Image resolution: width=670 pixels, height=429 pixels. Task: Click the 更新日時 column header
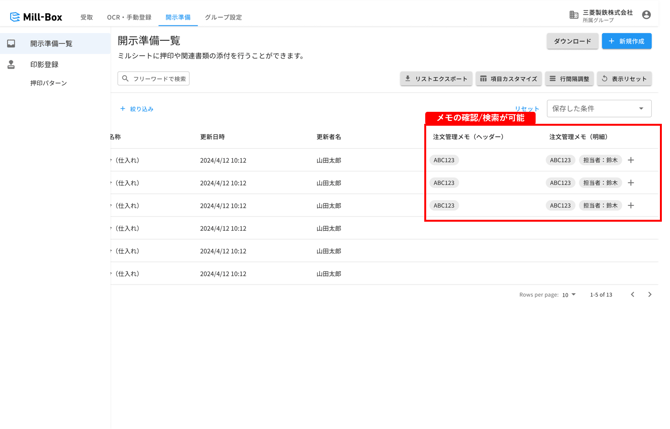tap(212, 137)
